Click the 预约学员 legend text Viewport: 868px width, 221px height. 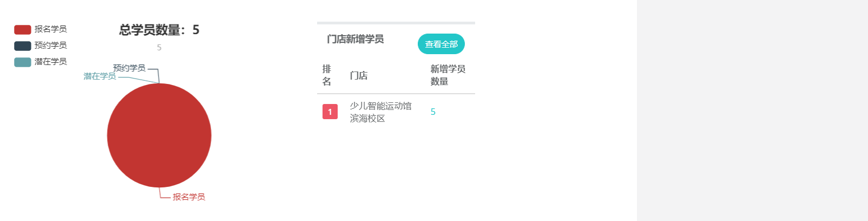(51, 45)
